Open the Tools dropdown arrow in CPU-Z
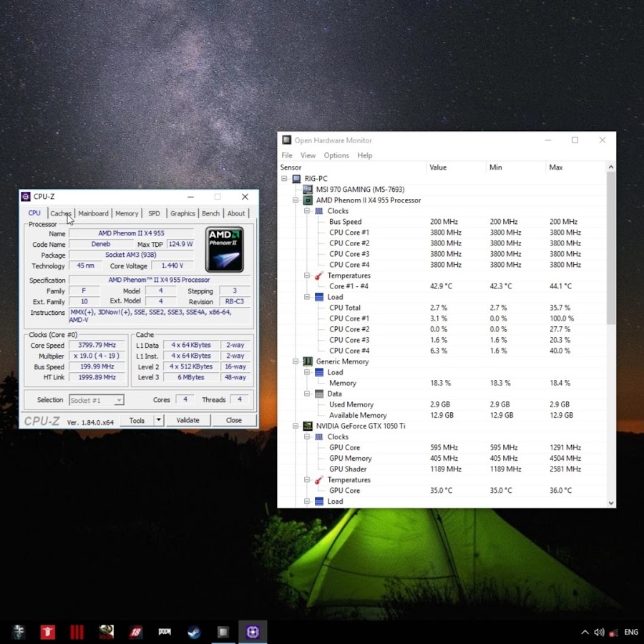 pyautogui.click(x=159, y=420)
